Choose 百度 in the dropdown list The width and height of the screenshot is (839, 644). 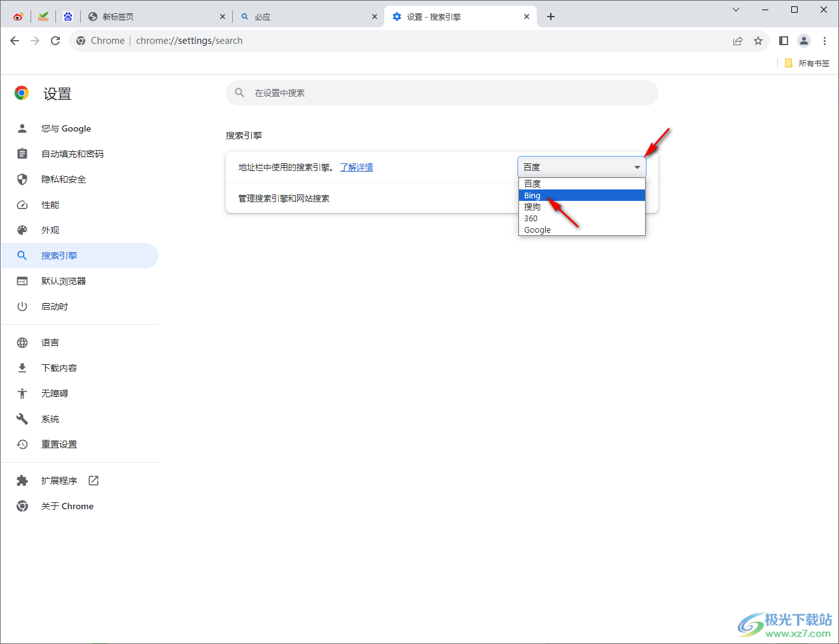point(582,184)
